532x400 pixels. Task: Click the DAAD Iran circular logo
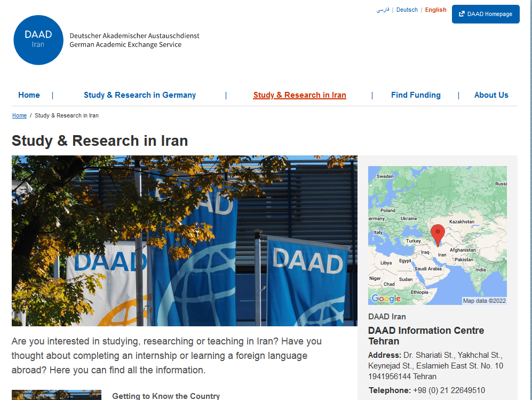pos(38,40)
